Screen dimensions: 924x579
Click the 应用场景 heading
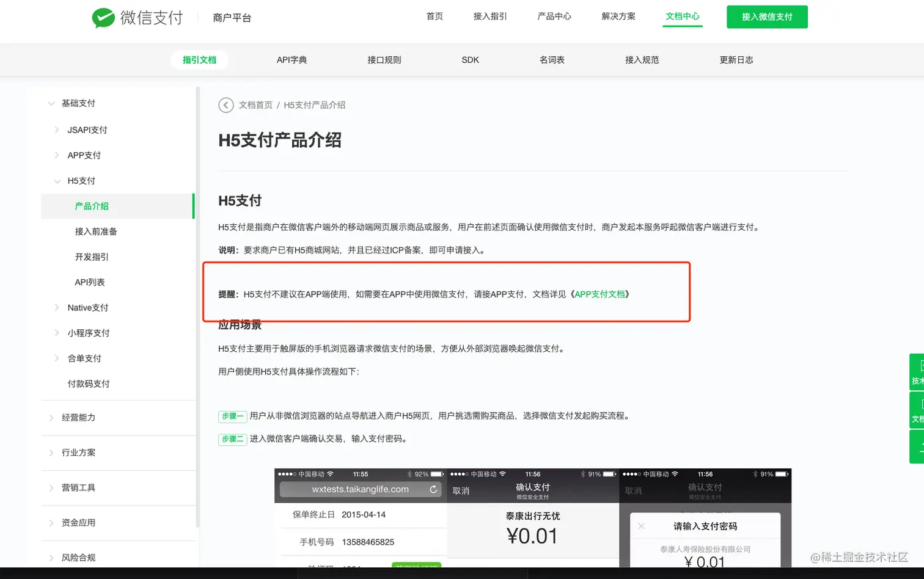pos(240,325)
